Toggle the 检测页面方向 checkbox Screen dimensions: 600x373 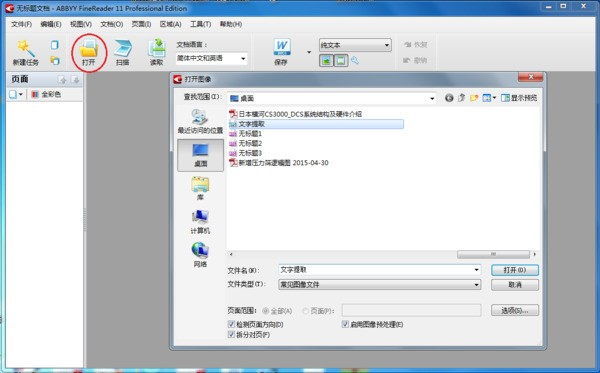231,324
